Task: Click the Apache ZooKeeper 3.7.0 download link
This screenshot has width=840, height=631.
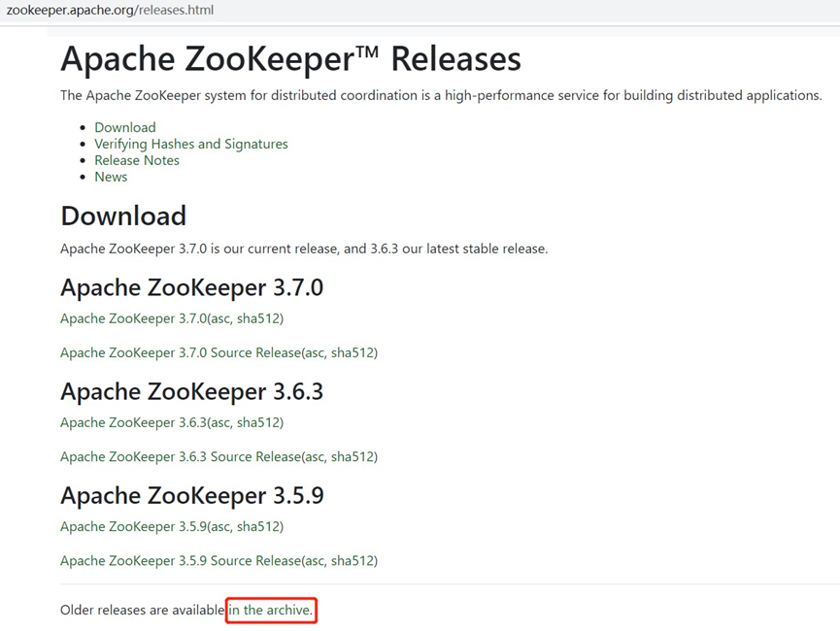Action: (136, 318)
